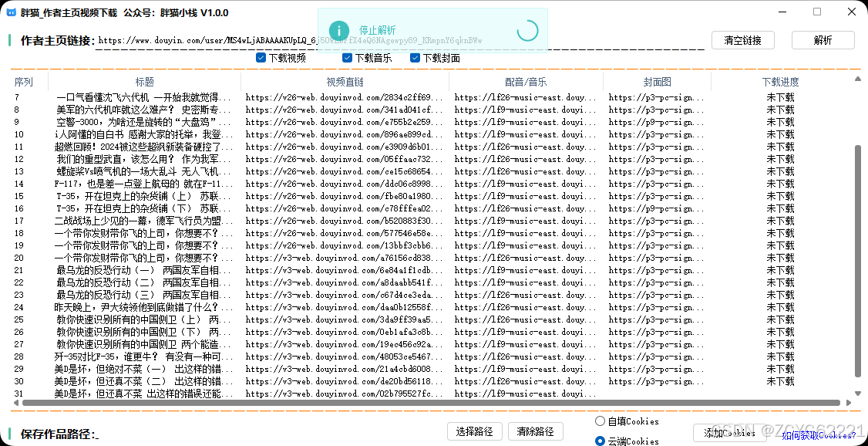Click the 清除路径 button
Viewport: 868px width, 446px height.
[535, 431]
